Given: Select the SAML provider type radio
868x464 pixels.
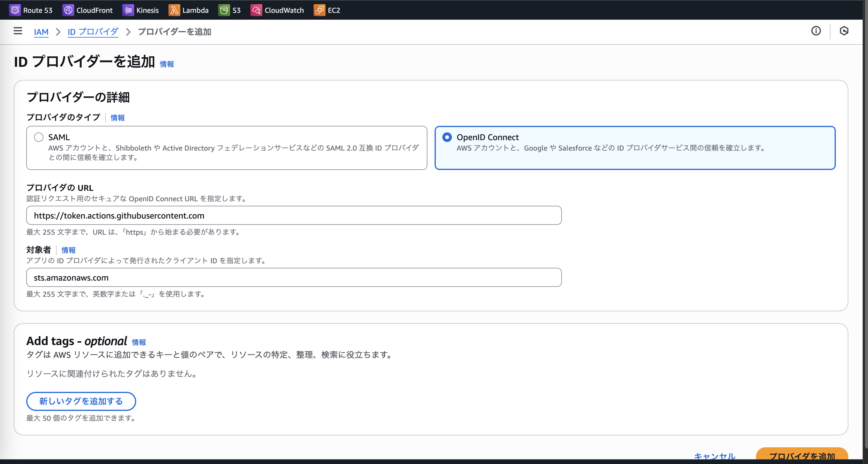Looking at the screenshot, I should click(x=39, y=137).
